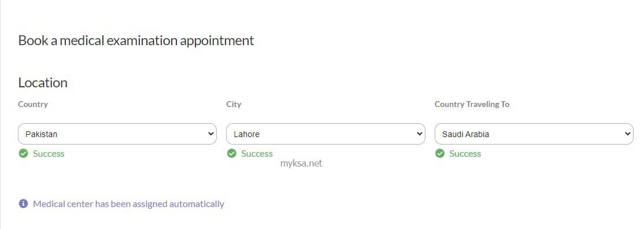Viewport: 644px width, 229px height.
Task: Click the green check icon under Saudi Arabia
Action: 440,153
